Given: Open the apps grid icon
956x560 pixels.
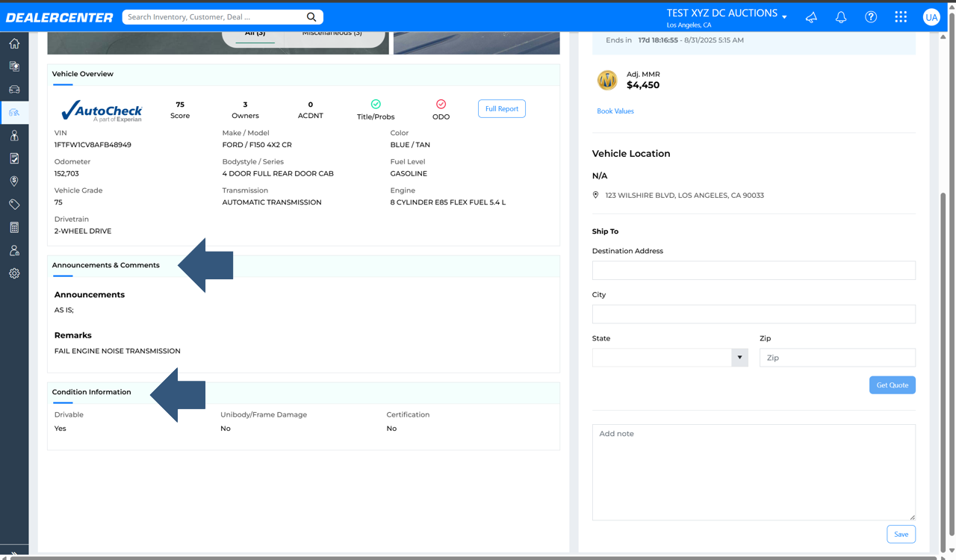Looking at the screenshot, I should pyautogui.click(x=901, y=16).
